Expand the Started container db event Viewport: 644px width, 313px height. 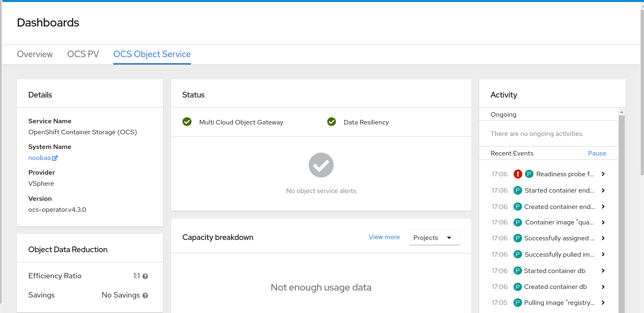[x=603, y=271]
